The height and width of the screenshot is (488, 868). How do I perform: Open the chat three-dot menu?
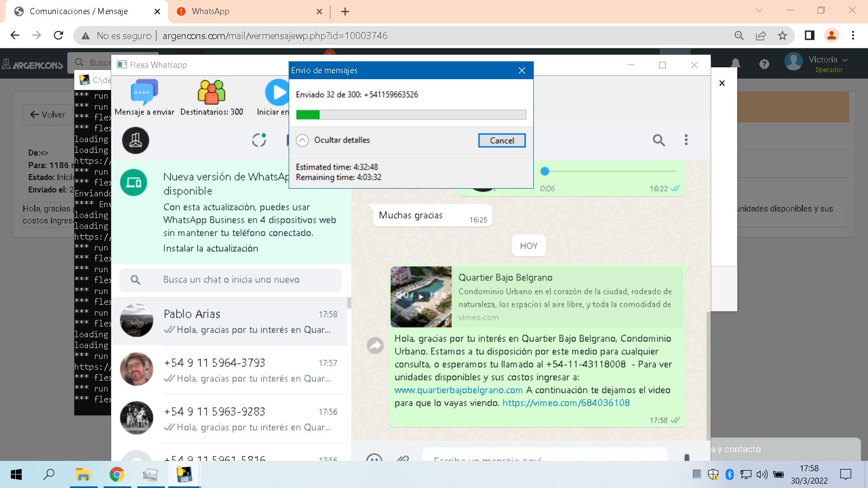686,140
